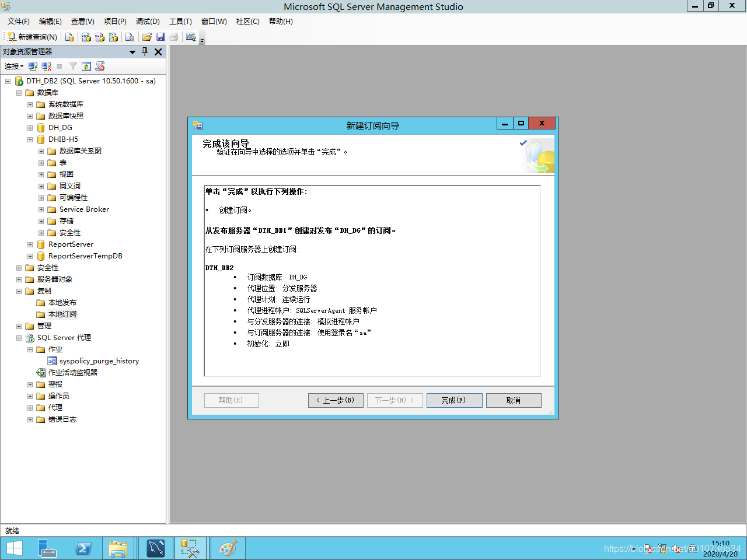The image size is (747, 560).
Task: Expand the ReportServerTempDB database node
Action: click(x=30, y=256)
